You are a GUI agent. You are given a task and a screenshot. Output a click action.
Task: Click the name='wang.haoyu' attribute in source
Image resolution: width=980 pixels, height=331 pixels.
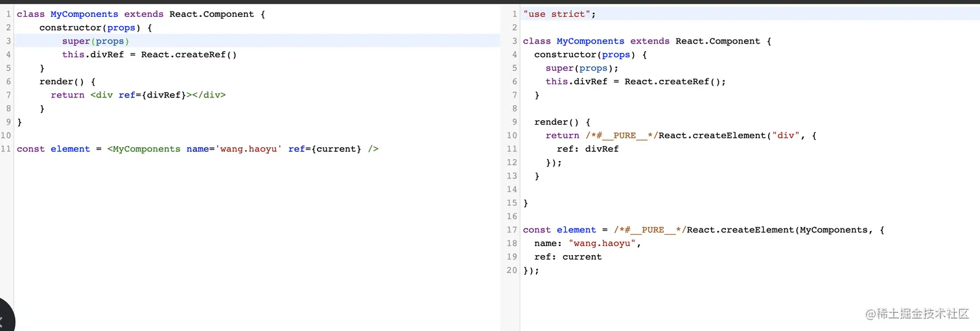234,149
